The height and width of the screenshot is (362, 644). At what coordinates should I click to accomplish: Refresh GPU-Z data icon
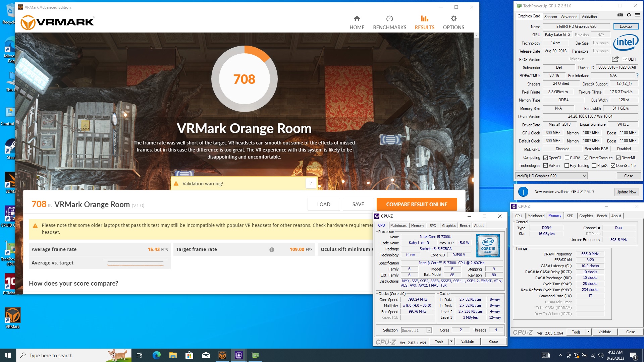point(629,15)
